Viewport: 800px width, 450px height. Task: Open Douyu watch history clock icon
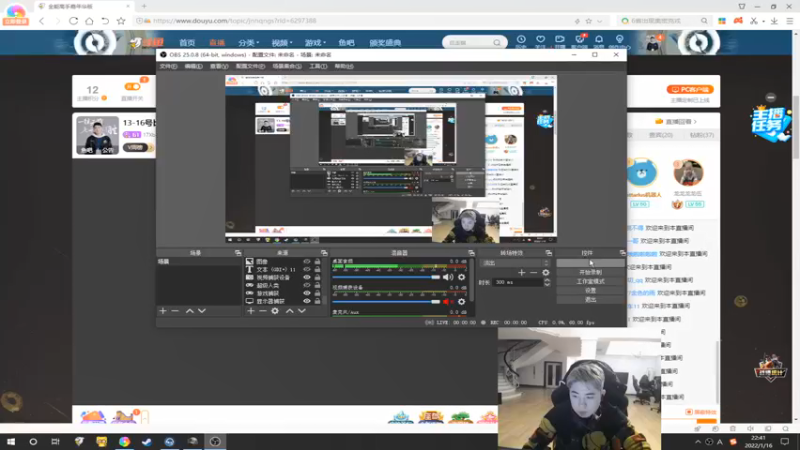tap(521, 41)
